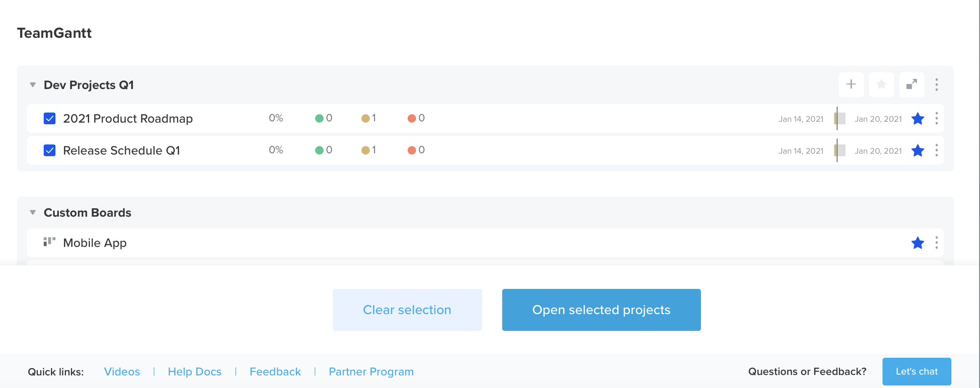This screenshot has width=980, height=388.
Task: Collapse the Dev Projects Q1 folder
Action: [33, 85]
